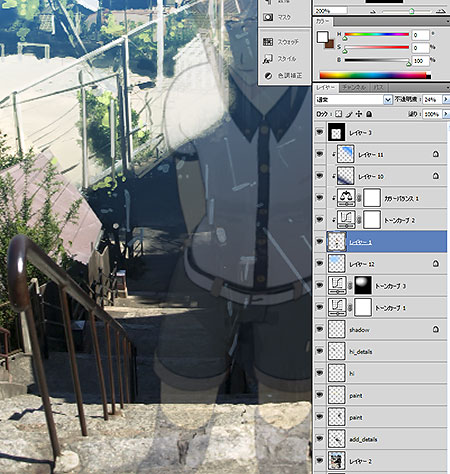Open the カラー panel options menu
This screenshot has height=474, width=450.
coord(447,22)
